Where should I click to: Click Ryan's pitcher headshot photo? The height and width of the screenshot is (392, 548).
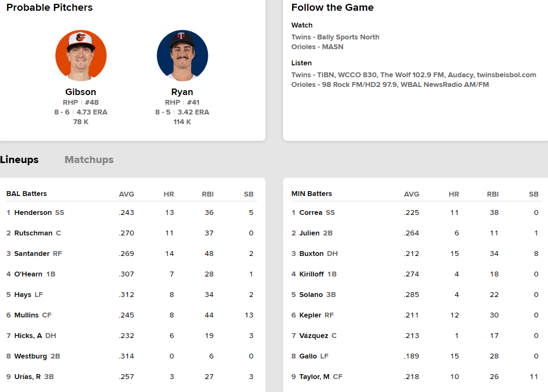coord(182,56)
